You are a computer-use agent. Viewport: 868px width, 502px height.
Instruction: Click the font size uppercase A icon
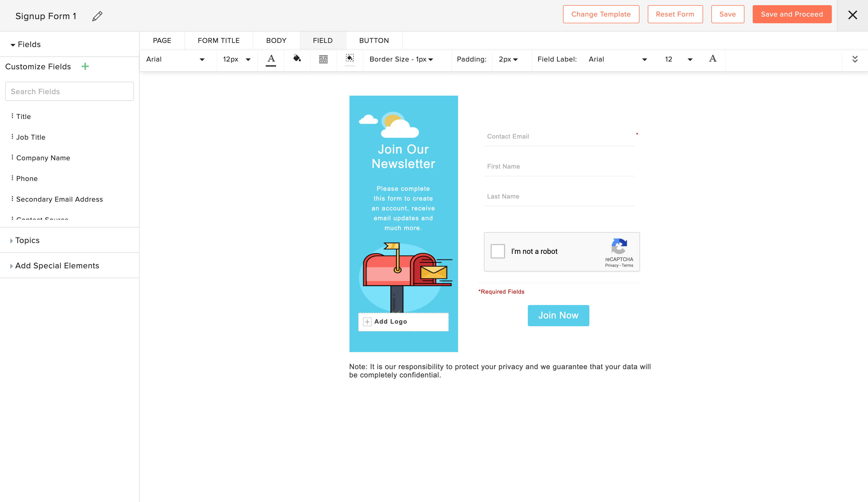click(713, 59)
